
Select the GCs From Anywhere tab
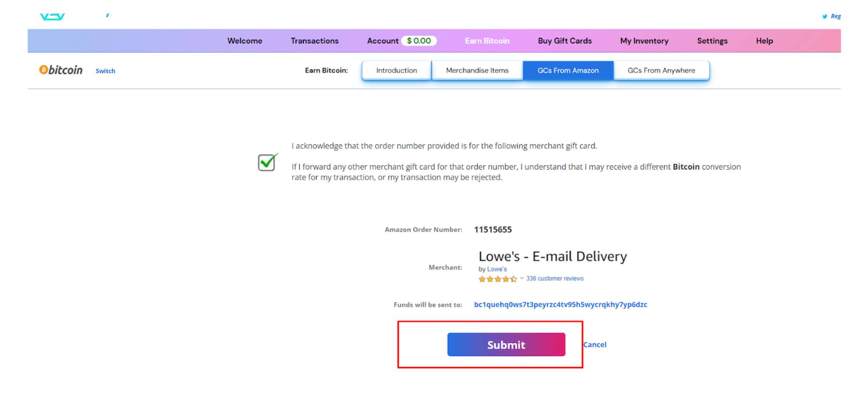661,70
